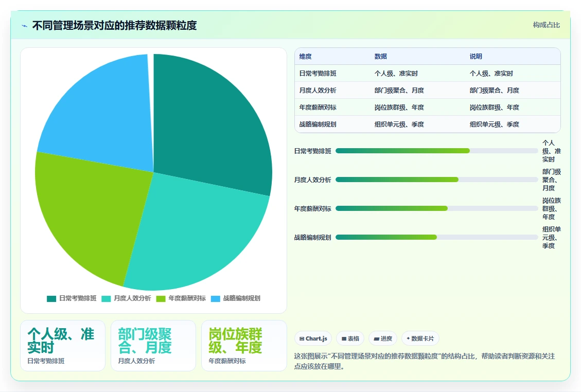
Task: Click the chart title 不同管理场景对应的推荐数据颗粒度
Action: pos(114,26)
